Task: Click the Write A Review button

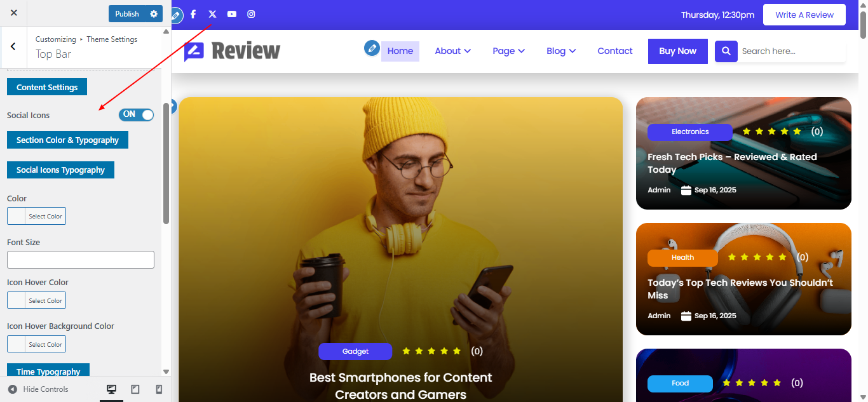Action: pos(804,15)
